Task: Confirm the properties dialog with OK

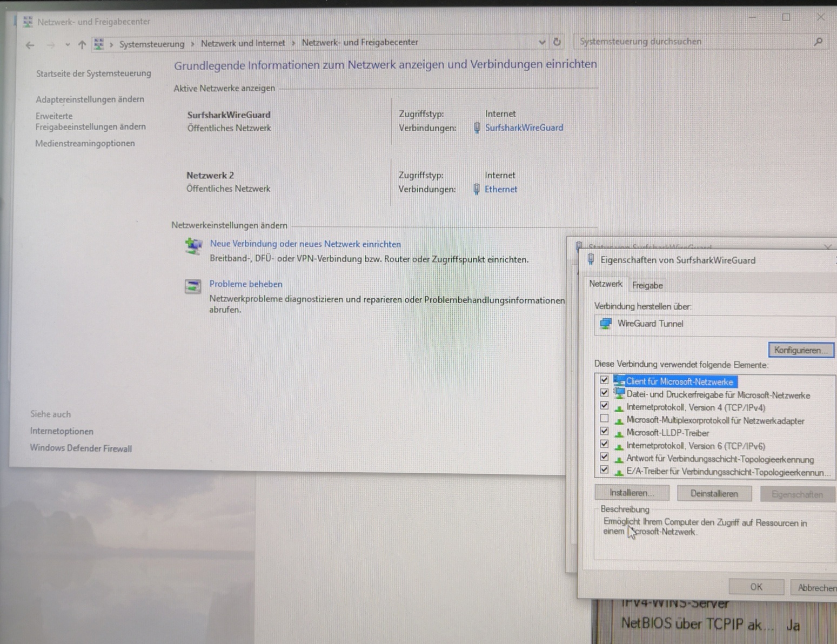Action: (x=756, y=587)
